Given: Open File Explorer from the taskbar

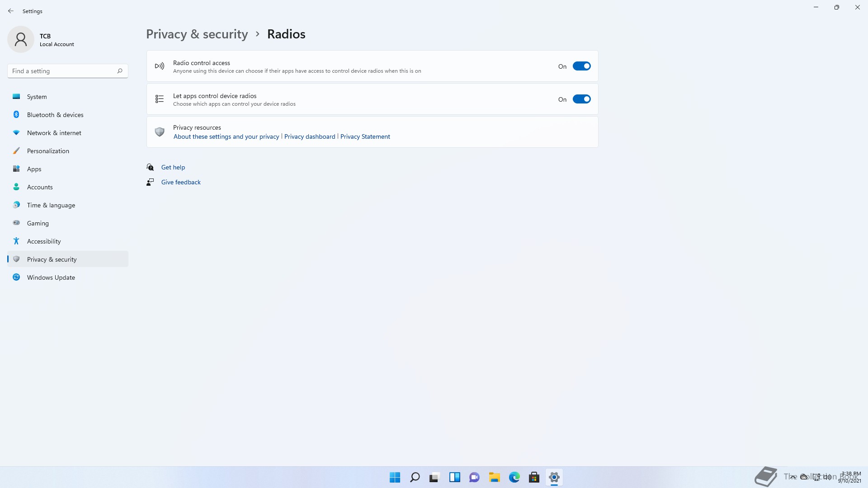Looking at the screenshot, I should point(494,477).
